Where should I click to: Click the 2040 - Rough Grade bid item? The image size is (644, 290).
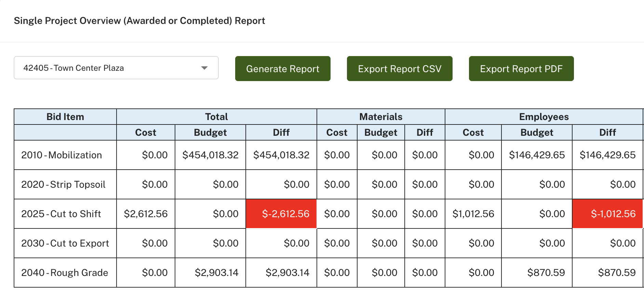tap(65, 273)
